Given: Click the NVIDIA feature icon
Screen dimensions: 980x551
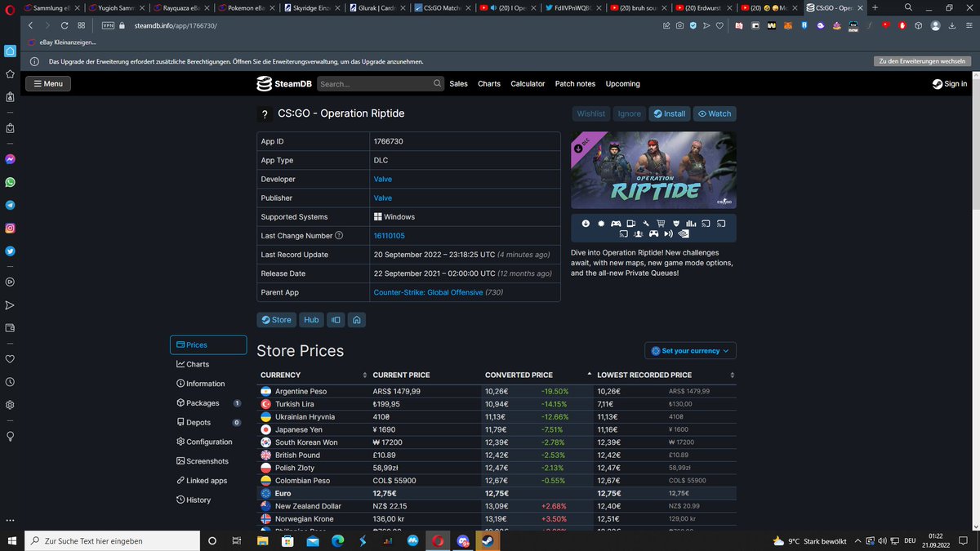Looking at the screenshot, I should [x=684, y=233].
